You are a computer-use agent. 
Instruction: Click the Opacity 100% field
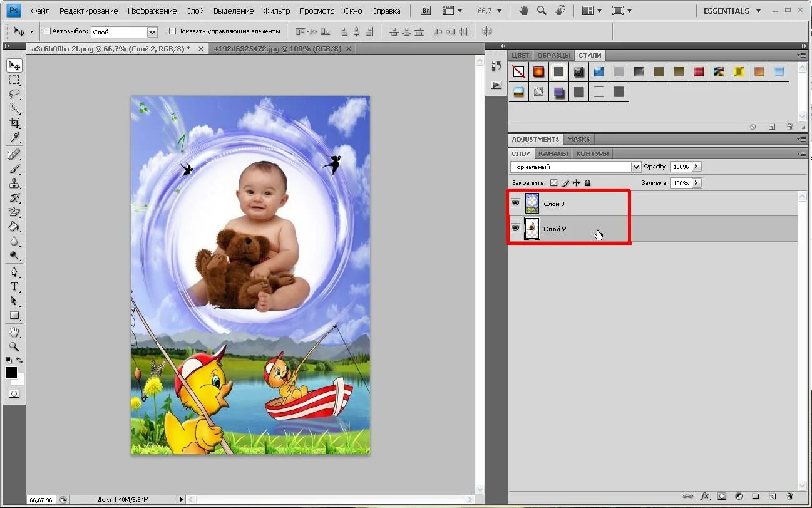[x=681, y=167]
